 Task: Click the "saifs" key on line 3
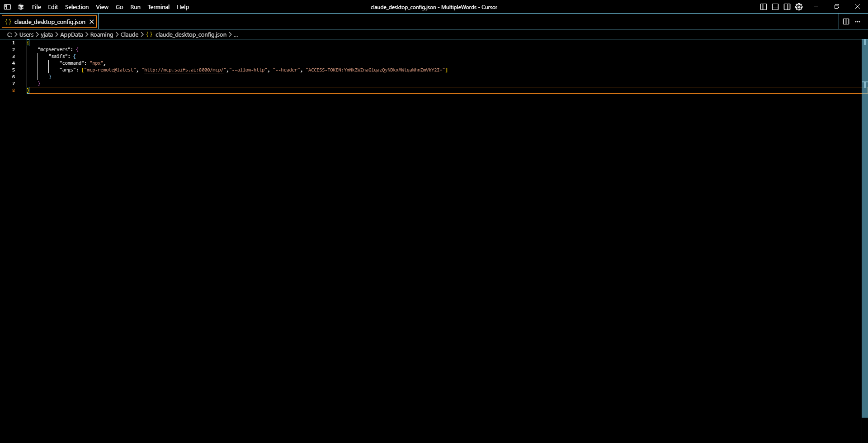59,57
